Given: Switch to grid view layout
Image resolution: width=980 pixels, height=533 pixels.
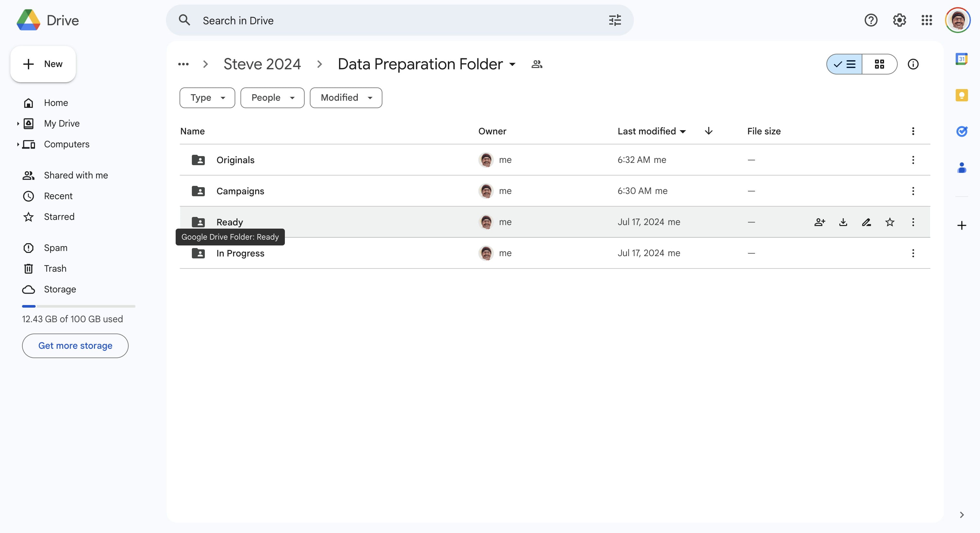Looking at the screenshot, I should click(880, 64).
